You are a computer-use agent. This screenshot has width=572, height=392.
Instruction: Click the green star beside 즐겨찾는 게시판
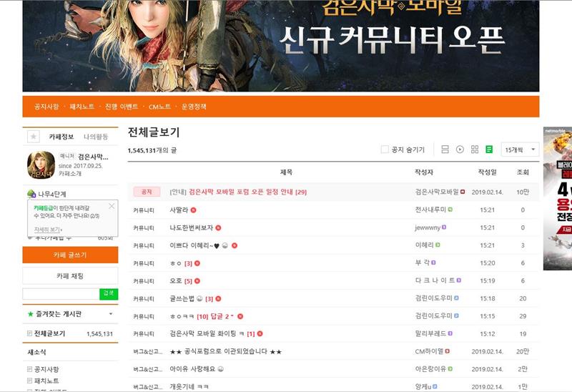31,314
